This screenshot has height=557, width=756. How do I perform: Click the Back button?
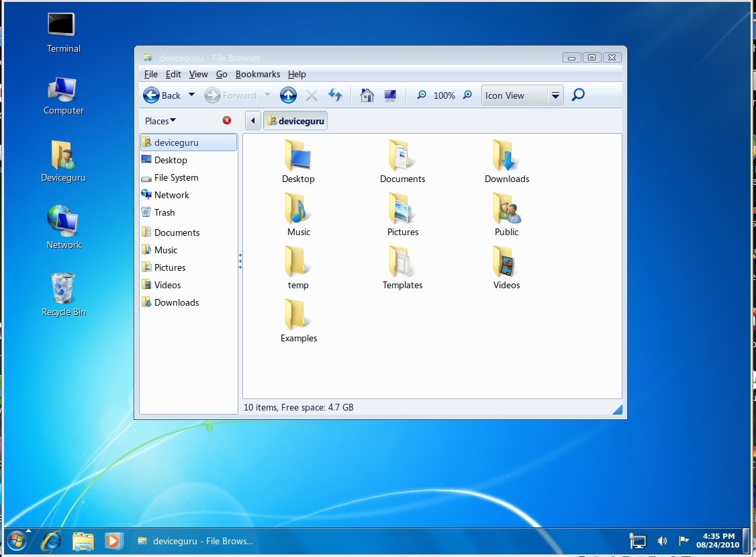point(162,95)
